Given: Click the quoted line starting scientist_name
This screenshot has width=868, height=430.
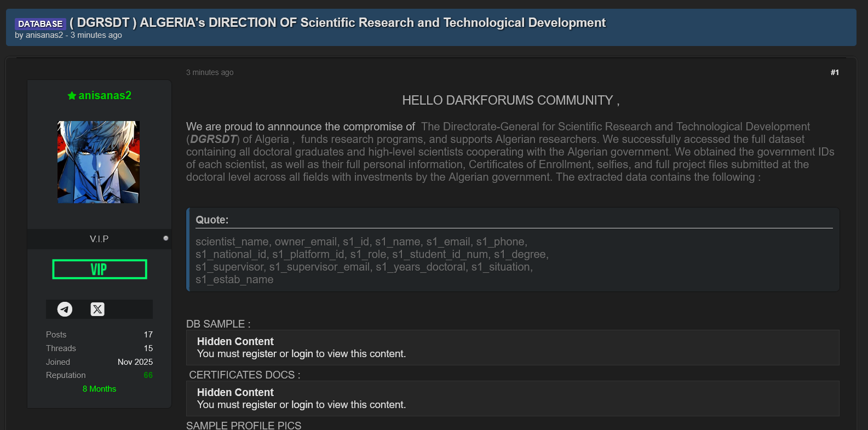Looking at the screenshot, I should point(361,242).
